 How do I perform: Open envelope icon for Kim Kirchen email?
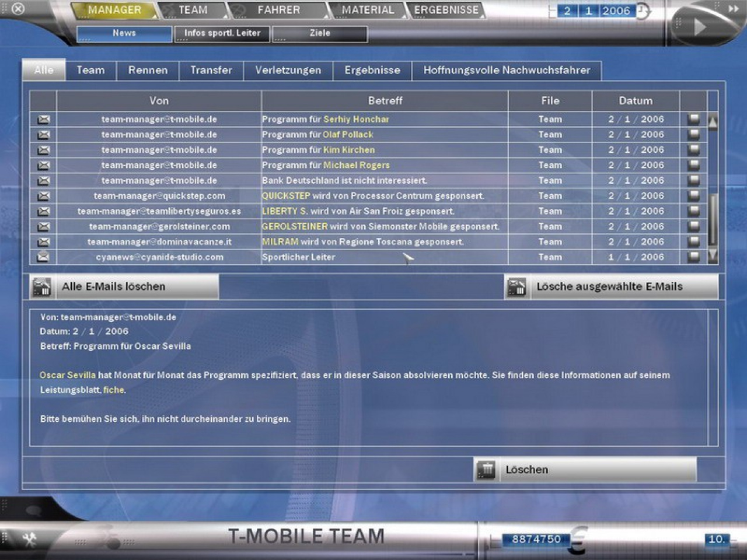tap(43, 150)
